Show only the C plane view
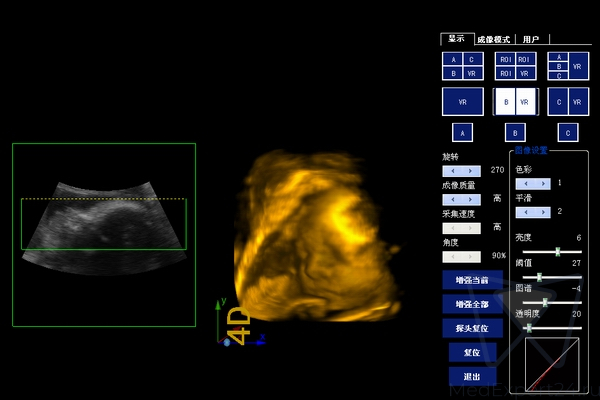The image size is (600, 400). tap(569, 132)
